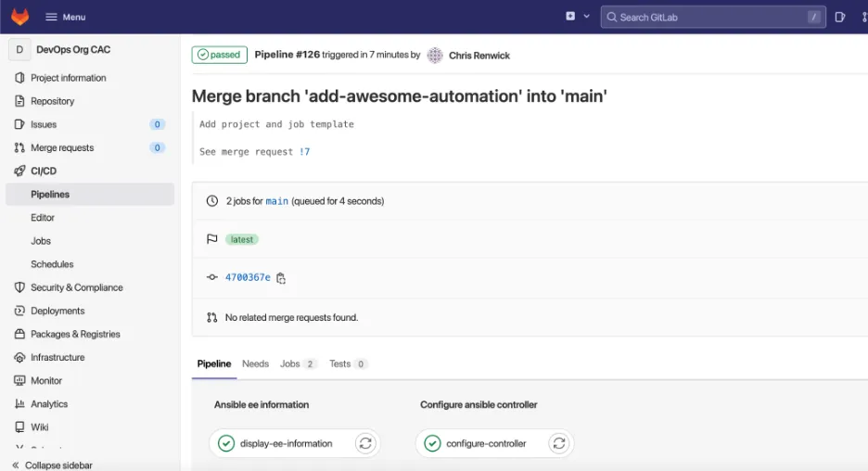Click configure-controller passed check icon
Screen dimensions: 868x471
tap(432, 443)
